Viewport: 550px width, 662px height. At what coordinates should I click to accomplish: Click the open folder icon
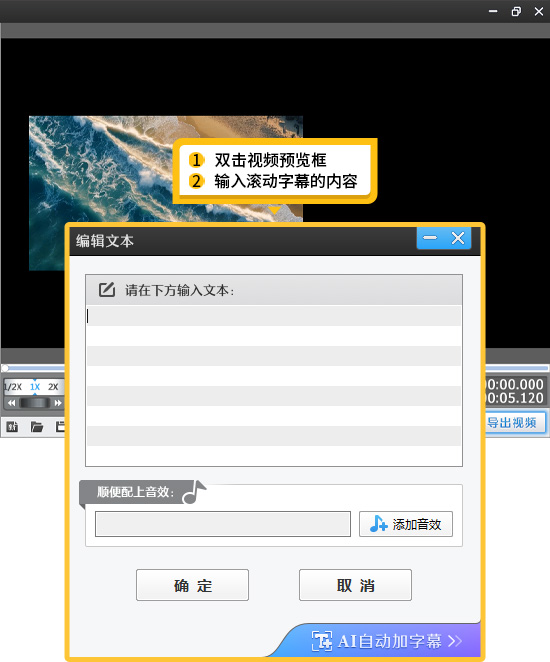click(x=37, y=427)
